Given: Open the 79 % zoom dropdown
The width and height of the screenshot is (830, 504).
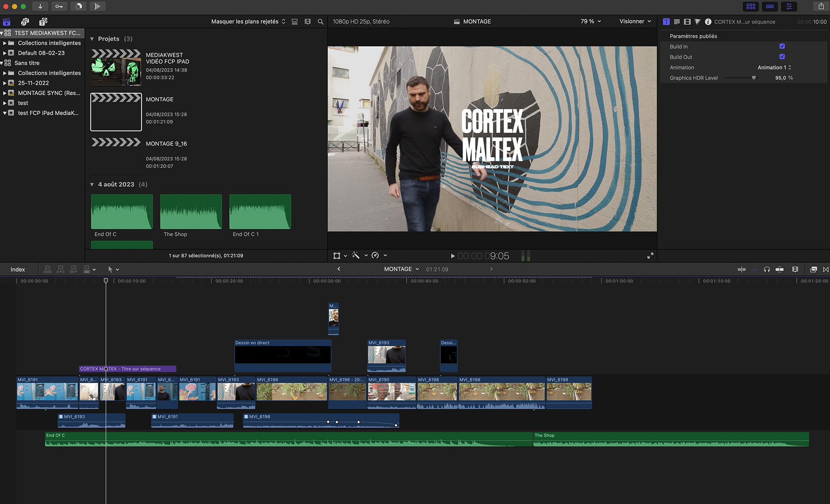Looking at the screenshot, I should (591, 21).
